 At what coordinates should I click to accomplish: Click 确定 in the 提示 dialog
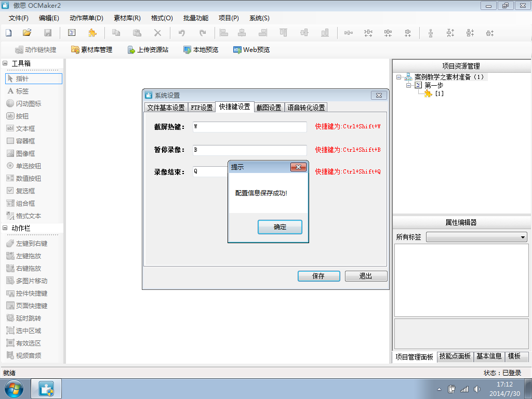280,227
